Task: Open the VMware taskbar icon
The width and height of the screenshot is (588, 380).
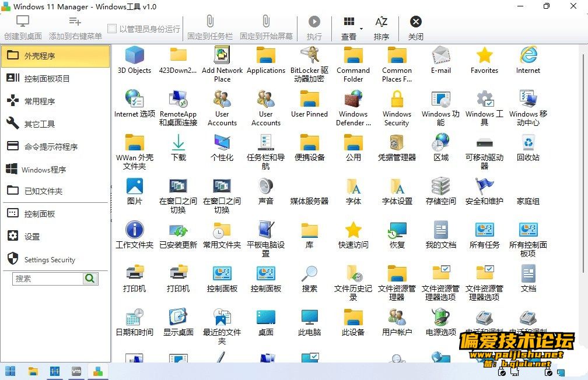Action: 76,371
